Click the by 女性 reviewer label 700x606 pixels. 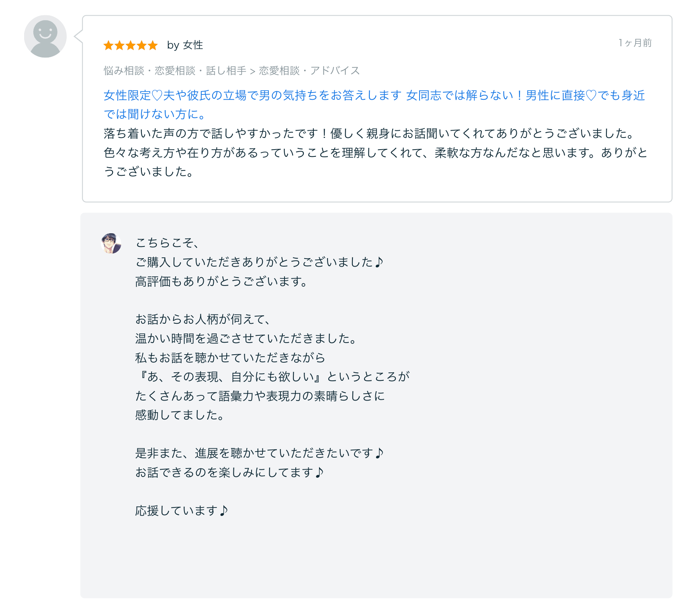pyautogui.click(x=185, y=45)
